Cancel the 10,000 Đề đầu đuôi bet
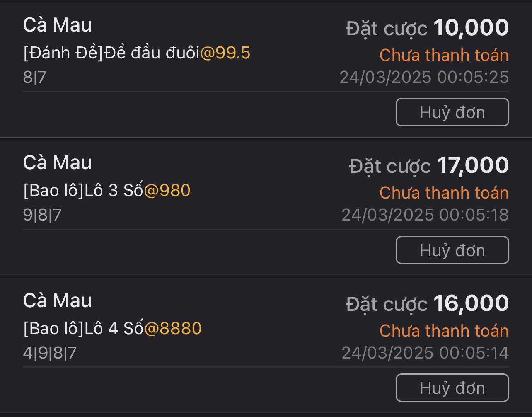This screenshot has width=532, height=417. [452, 112]
